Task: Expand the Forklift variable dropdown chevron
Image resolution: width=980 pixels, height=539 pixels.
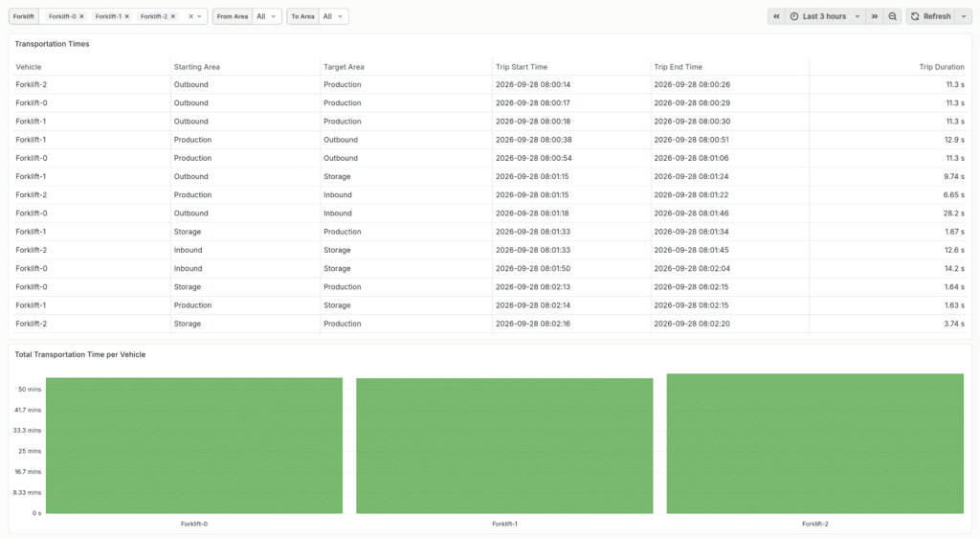Action: [199, 16]
